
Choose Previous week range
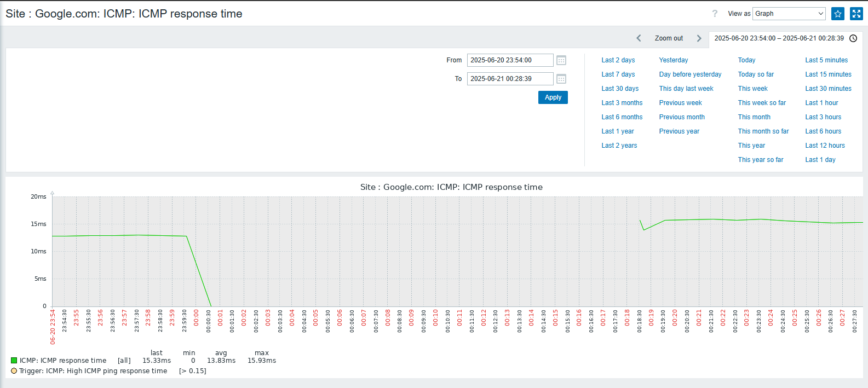[x=681, y=103]
